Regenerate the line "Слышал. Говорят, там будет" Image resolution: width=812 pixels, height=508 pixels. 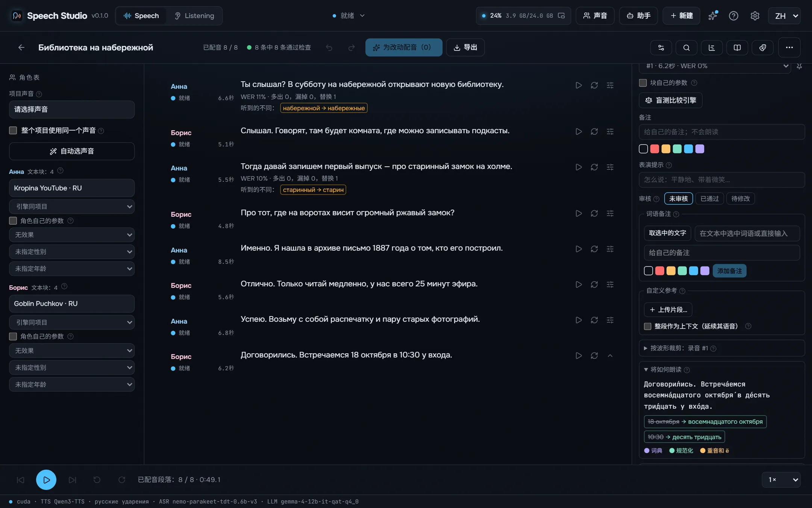click(x=594, y=132)
